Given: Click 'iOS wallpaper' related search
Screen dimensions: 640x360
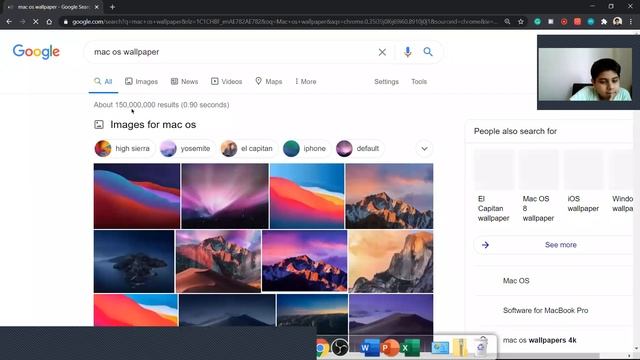Looking at the screenshot, I should coord(583,204).
